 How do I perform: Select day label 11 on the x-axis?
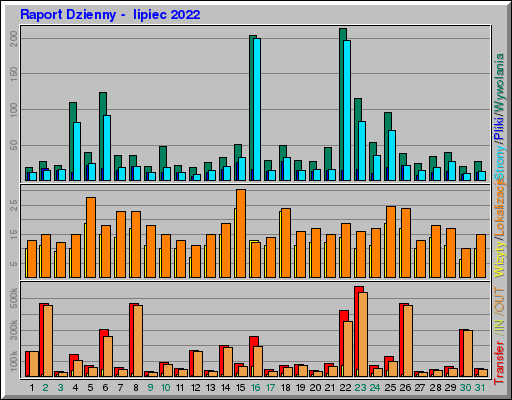(x=180, y=388)
